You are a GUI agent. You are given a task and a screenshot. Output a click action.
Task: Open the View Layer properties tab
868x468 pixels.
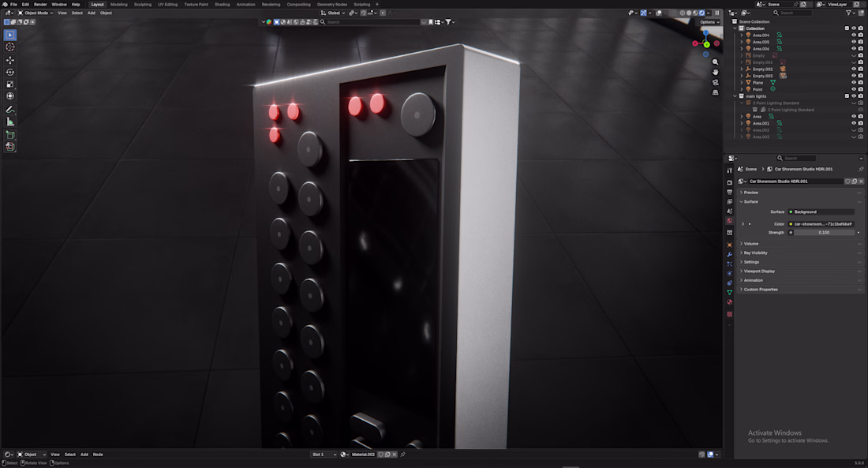(730, 201)
